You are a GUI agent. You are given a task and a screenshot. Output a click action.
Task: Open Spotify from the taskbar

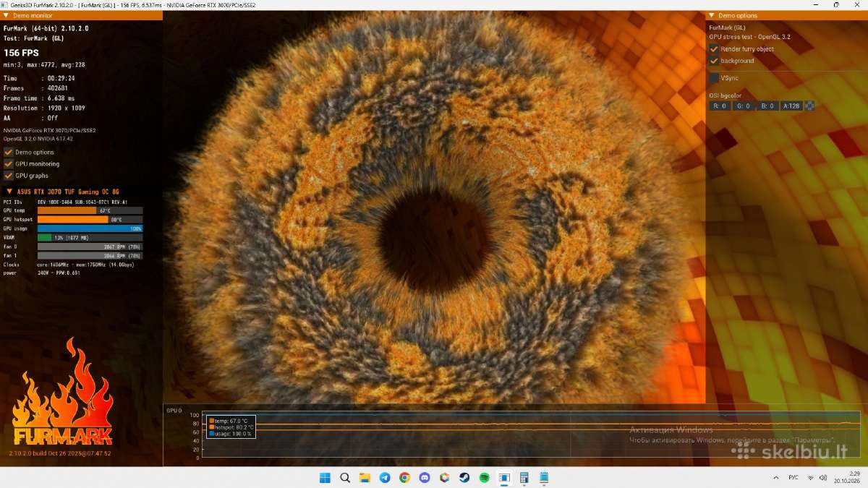[x=484, y=478]
